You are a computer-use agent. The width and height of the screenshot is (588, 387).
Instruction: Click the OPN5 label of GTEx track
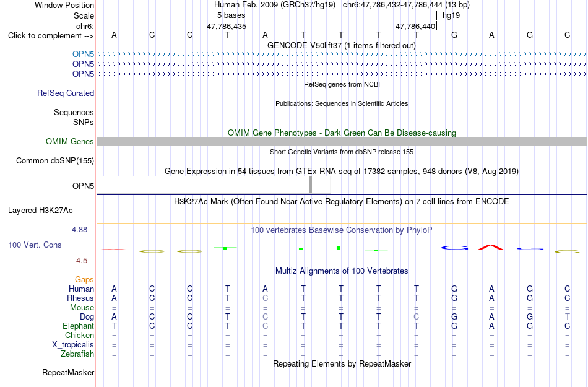tap(84, 186)
